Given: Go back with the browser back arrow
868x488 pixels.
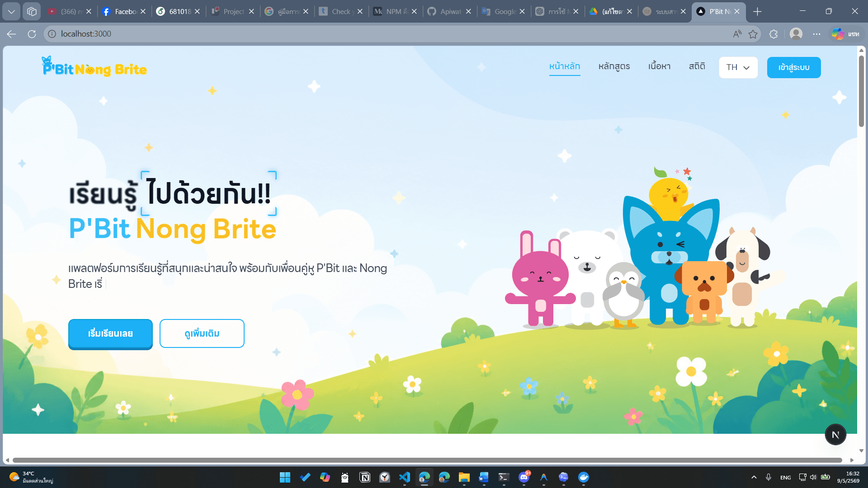Looking at the screenshot, I should click(x=12, y=34).
